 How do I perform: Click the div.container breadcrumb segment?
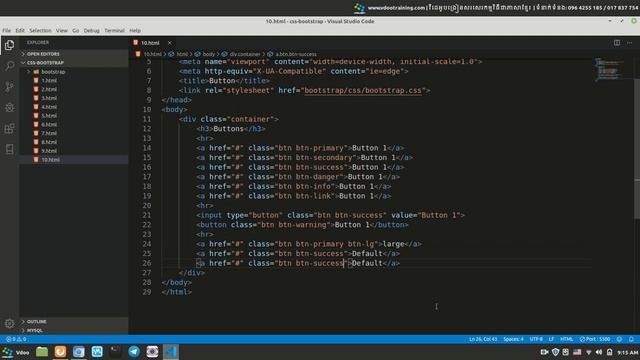pos(244,54)
